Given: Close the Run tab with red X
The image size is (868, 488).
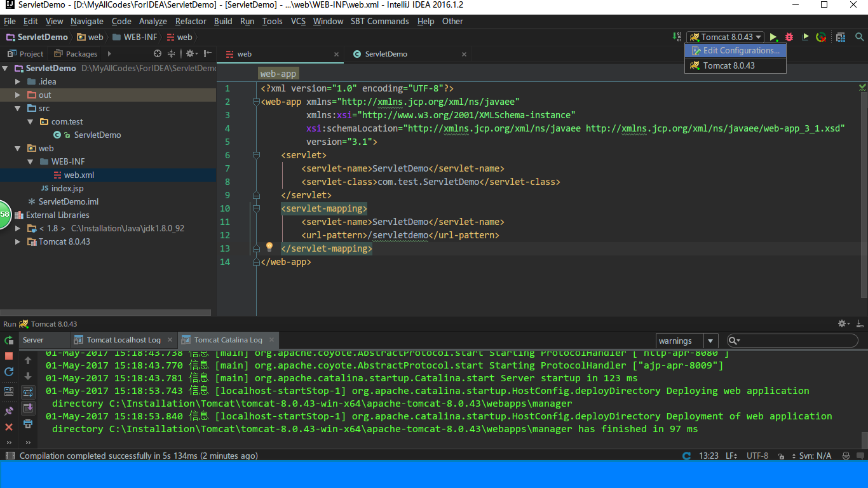Looking at the screenshot, I should coord(9,427).
